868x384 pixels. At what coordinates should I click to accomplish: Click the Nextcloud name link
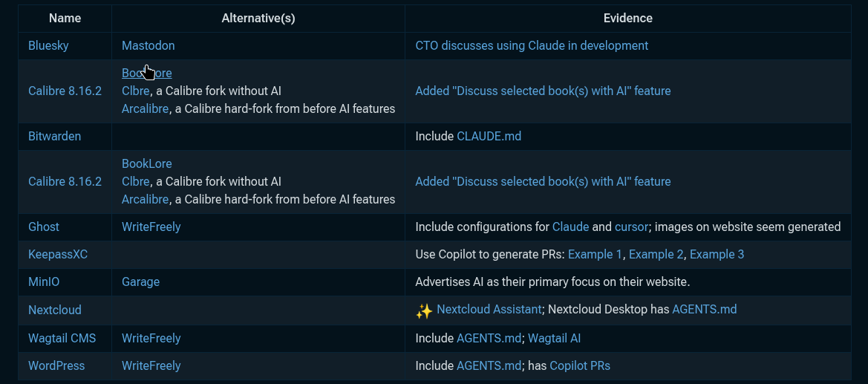coord(55,309)
